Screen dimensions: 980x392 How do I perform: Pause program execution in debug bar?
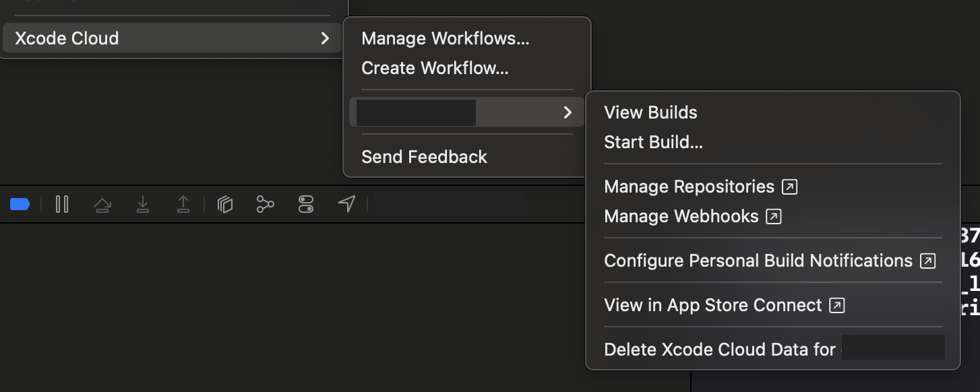click(x=62, y=204)
